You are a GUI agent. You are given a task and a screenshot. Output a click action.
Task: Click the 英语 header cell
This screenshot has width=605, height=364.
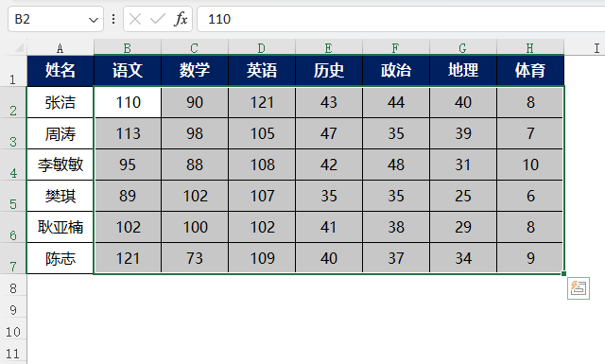[262, 71]
